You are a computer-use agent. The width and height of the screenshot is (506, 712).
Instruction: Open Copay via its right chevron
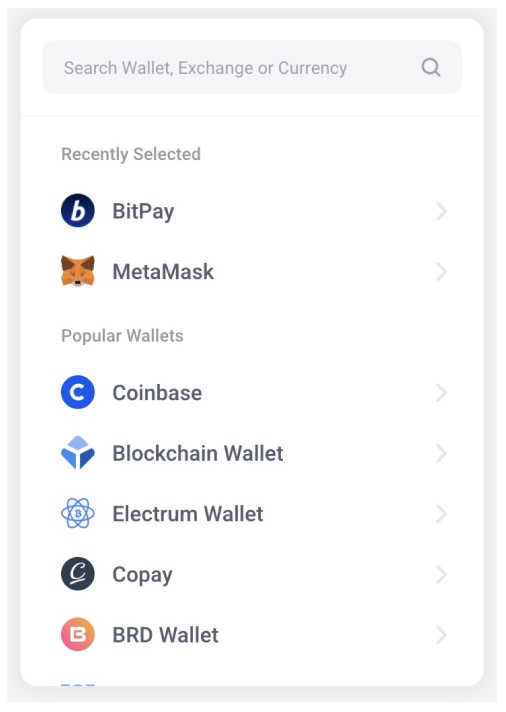441,574
